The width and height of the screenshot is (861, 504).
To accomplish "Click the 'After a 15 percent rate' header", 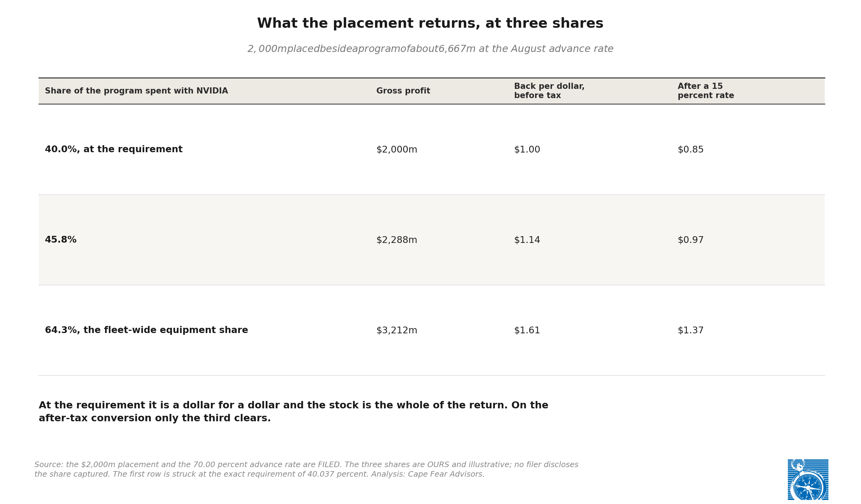I will pos(705,91).
